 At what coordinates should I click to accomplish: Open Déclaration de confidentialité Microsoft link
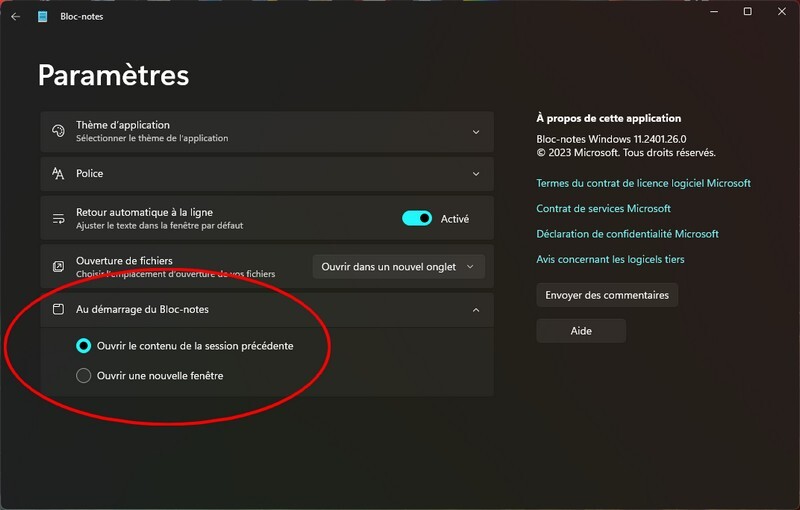627,234
